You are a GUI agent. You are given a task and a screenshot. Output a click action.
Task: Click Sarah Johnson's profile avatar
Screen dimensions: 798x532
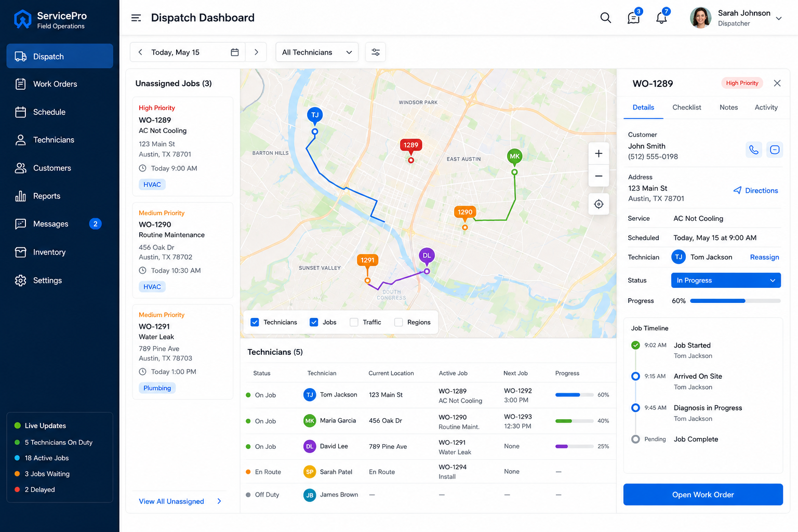700,18
